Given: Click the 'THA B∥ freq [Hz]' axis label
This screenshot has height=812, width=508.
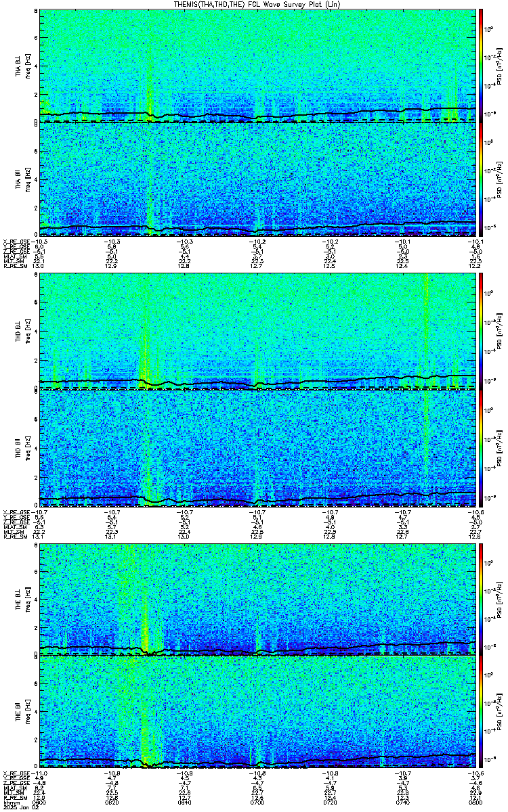Looking at the screenshot, I should click(24, 179).
